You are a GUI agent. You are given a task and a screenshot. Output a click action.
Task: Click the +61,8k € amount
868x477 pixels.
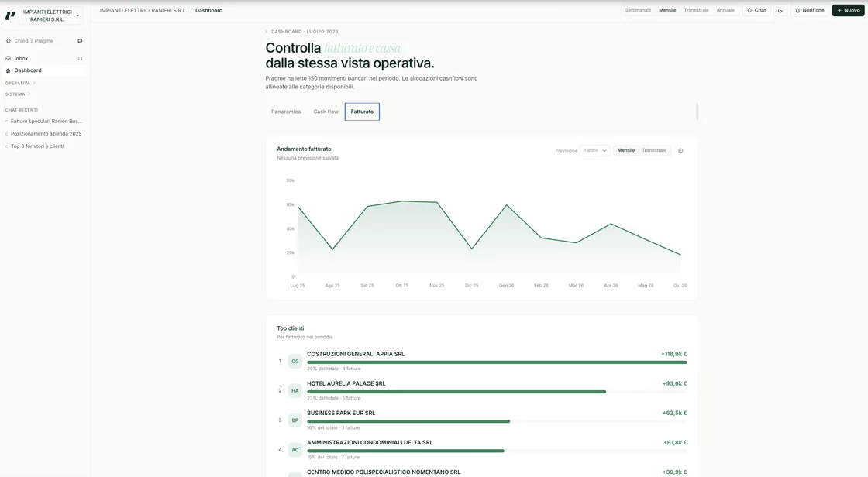coord(675,443)
